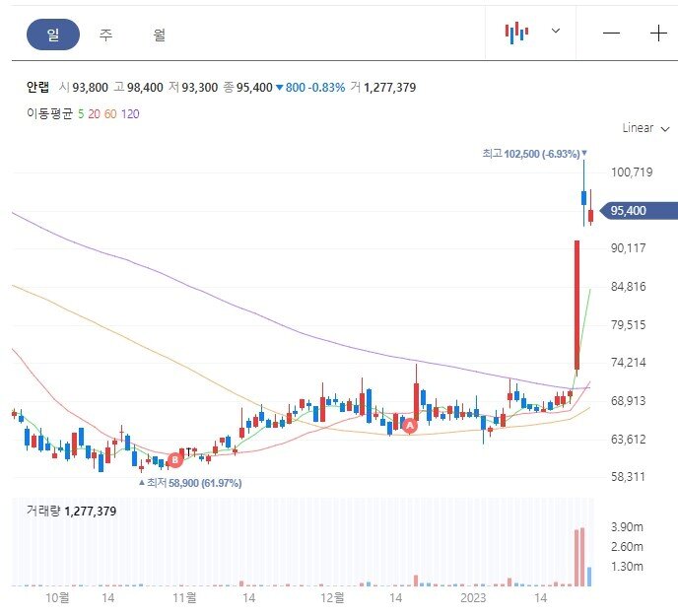Toggle the 5-day moving average line
This screenshot has height=616, width=678.
pos(80,113)
